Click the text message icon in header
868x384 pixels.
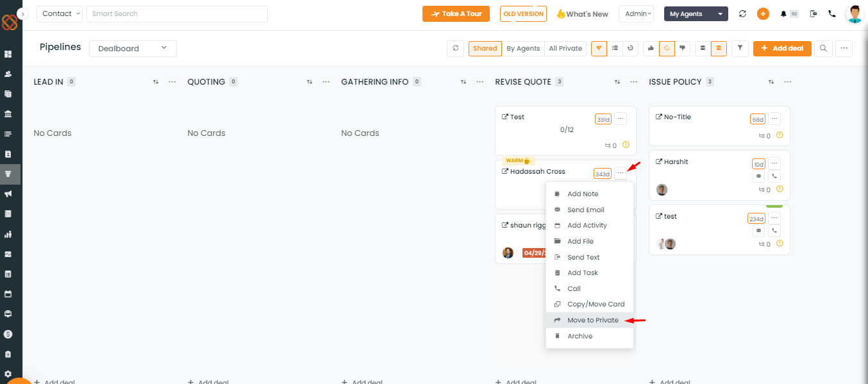(x=814, y=13)
